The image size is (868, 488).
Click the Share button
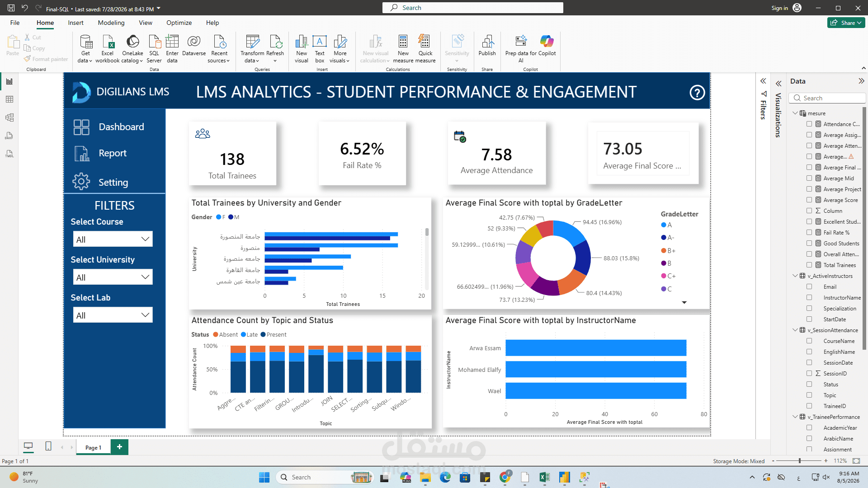pos(846,23)
